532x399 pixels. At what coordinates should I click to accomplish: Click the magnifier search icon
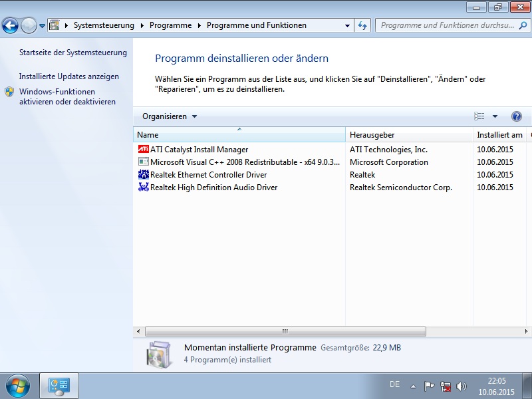pyautogui.click(x=523, y=25)
